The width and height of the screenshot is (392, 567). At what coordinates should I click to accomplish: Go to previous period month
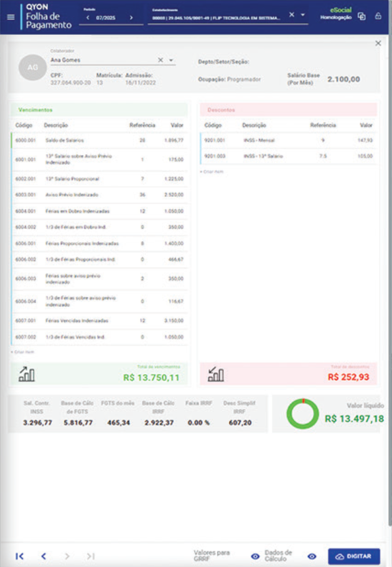click(87, 17)
